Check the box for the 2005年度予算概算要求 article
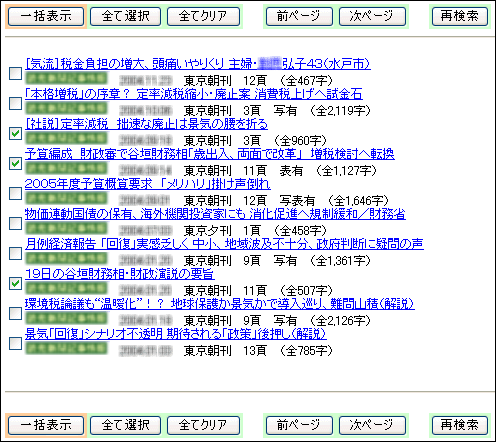This screenshot has width=496, height=442. click(15, 193)
